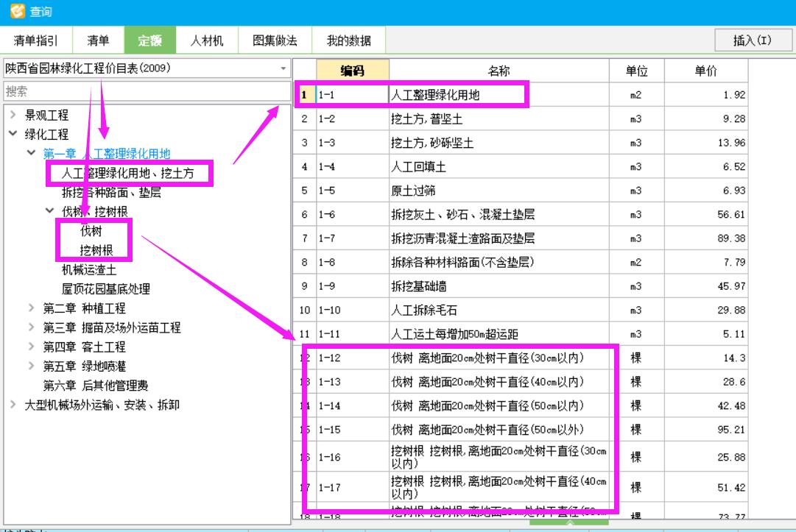796x532 pixels.
Task: Select code cell 1-17
Action: coord(353,487)
